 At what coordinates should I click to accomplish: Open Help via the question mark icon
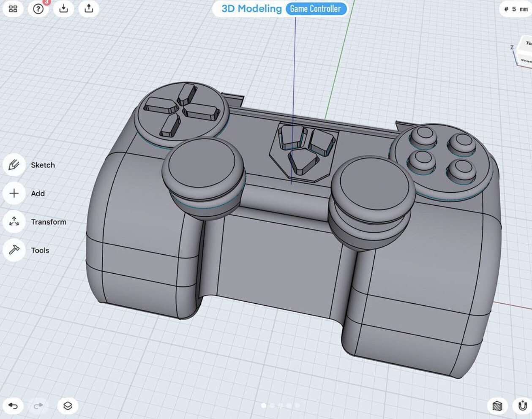(38, 9)
